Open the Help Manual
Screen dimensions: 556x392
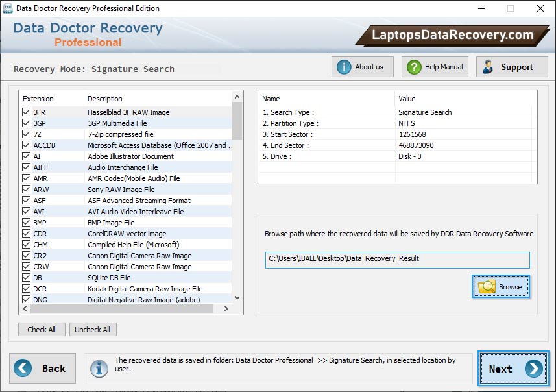[x=435, y=67]
